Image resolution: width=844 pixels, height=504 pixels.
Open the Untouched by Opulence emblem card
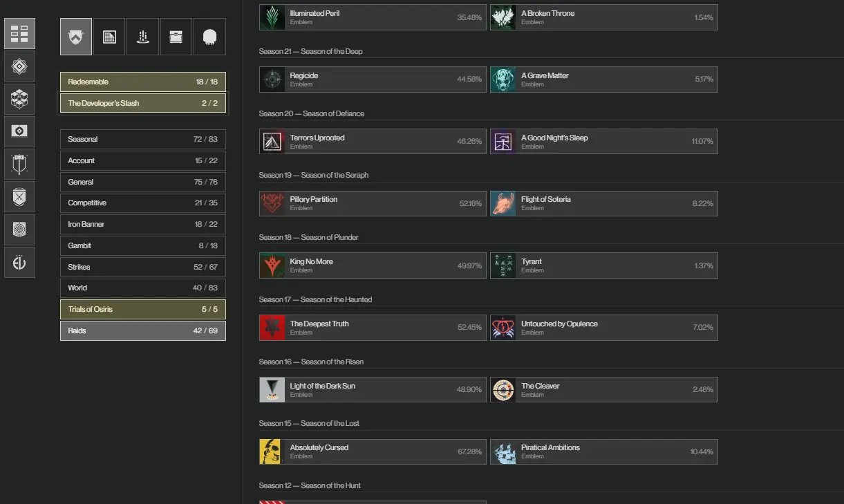click(x=604, y=328)
